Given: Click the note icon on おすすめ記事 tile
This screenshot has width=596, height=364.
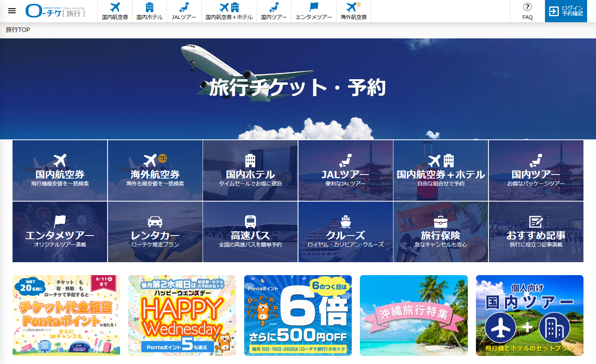Looking at the screenshot, I should pos(536,222).
